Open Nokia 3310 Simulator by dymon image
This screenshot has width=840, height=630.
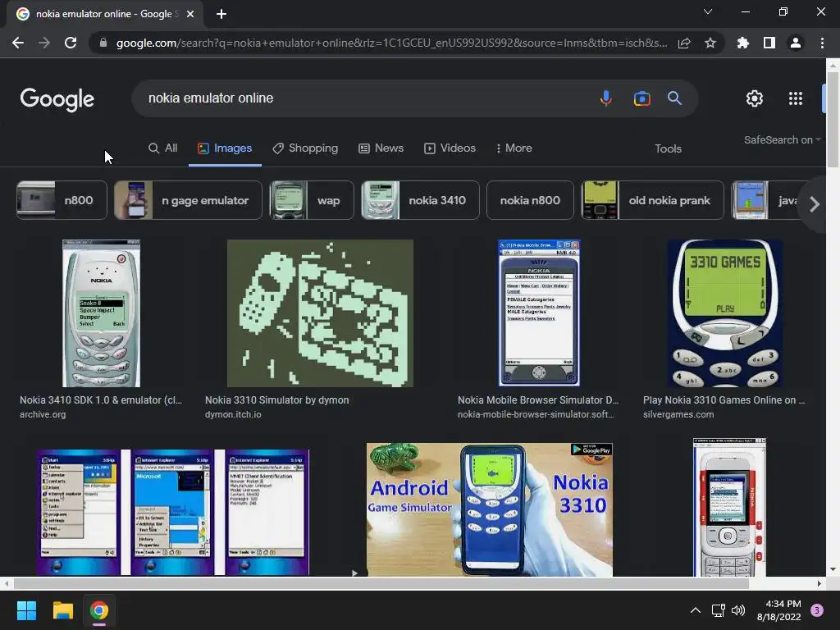pos(320,313)
